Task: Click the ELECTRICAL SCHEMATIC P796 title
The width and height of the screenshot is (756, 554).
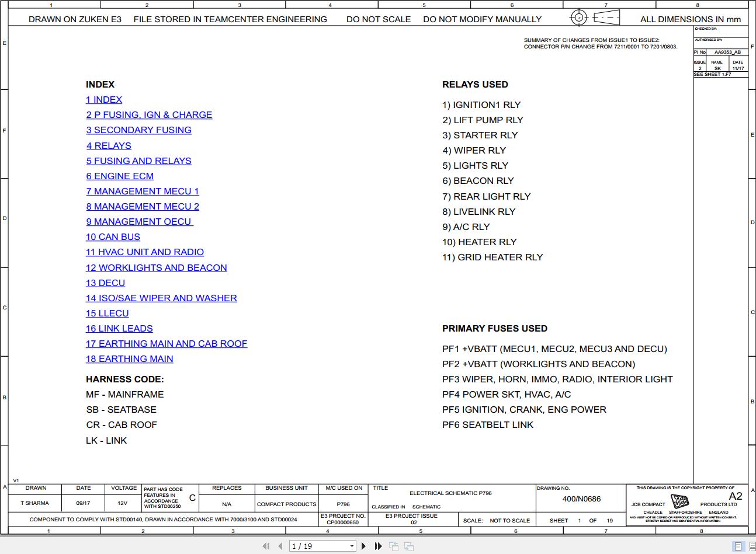Action: 450,493
